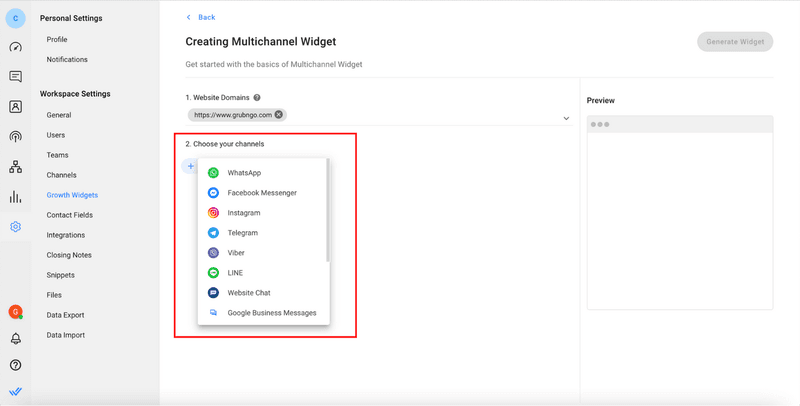The image size is (800, 406).
Task: Open General workspace settings
Action: (59, 115)
